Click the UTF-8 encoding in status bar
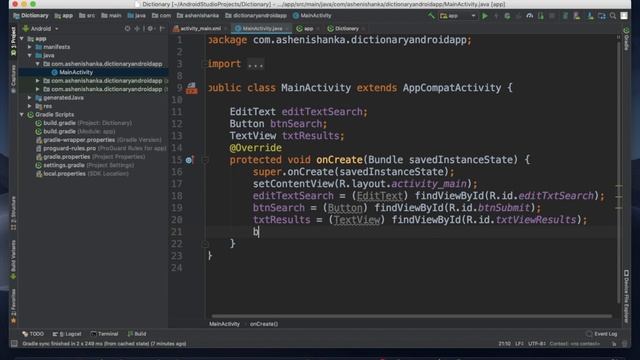This screenshot has height=360, width=640. pyautogui.click(x=537, y=344)
